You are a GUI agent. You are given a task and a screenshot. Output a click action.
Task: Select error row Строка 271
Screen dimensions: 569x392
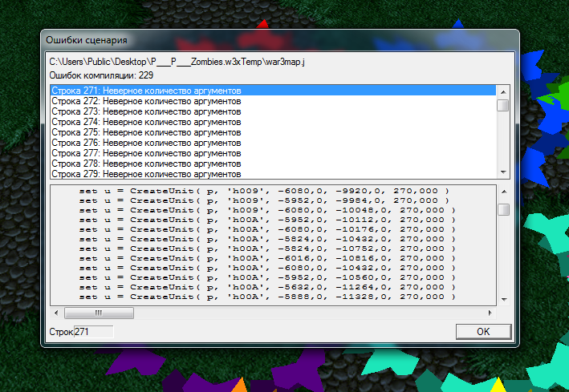273,91
